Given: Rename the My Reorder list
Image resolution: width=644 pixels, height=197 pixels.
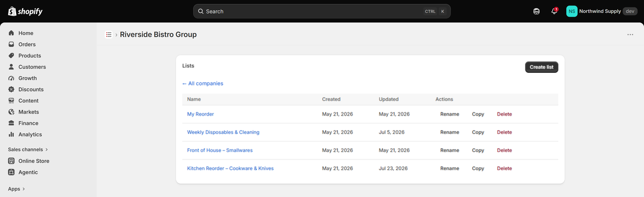Looking at the screenshot, I should tap(450, 114).
